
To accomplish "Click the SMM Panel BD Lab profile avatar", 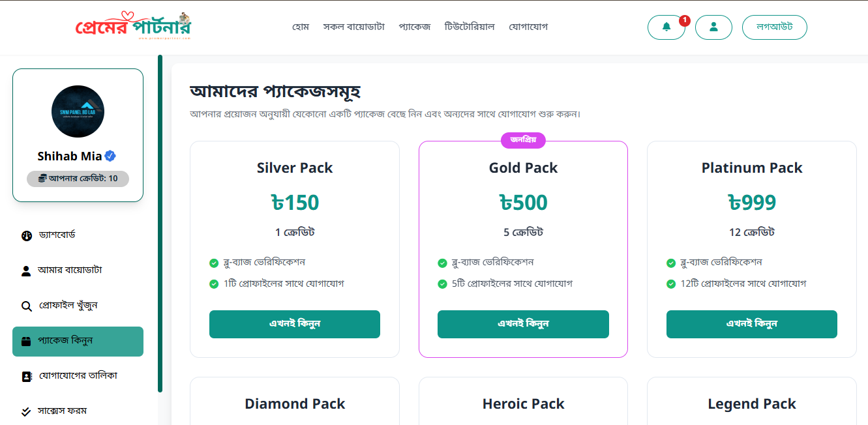I will tap(78, 111).
